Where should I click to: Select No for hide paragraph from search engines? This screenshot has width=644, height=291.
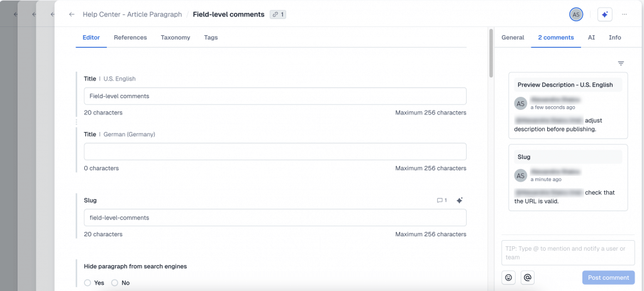[114, 283]
